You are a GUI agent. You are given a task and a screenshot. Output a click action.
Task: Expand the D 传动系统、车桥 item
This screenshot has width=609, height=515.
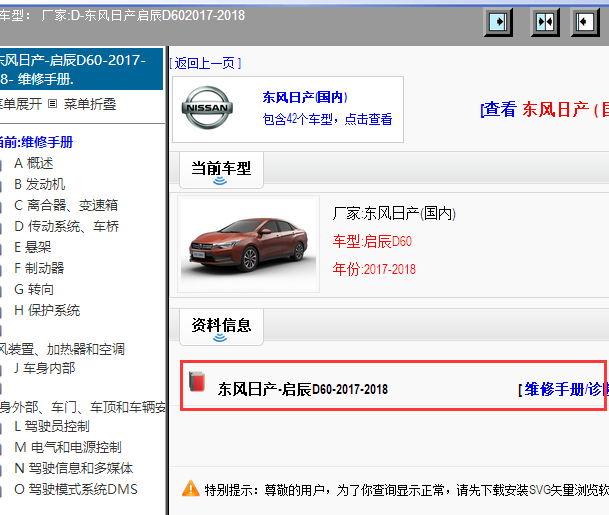point(66,226)
